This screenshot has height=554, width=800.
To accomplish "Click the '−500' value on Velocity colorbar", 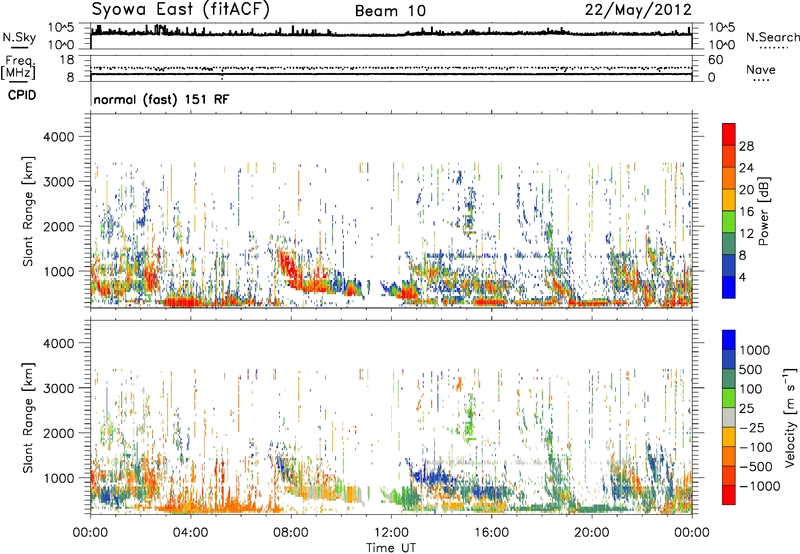I will coord(756,467).
